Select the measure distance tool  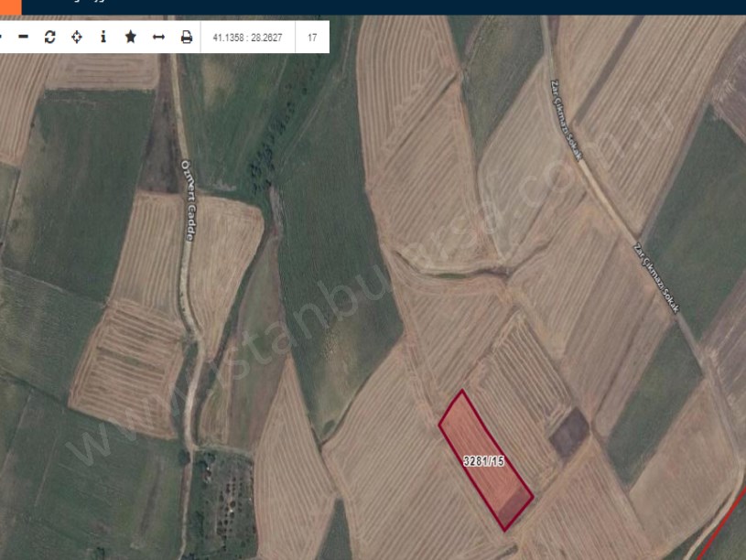click(157, 38)
